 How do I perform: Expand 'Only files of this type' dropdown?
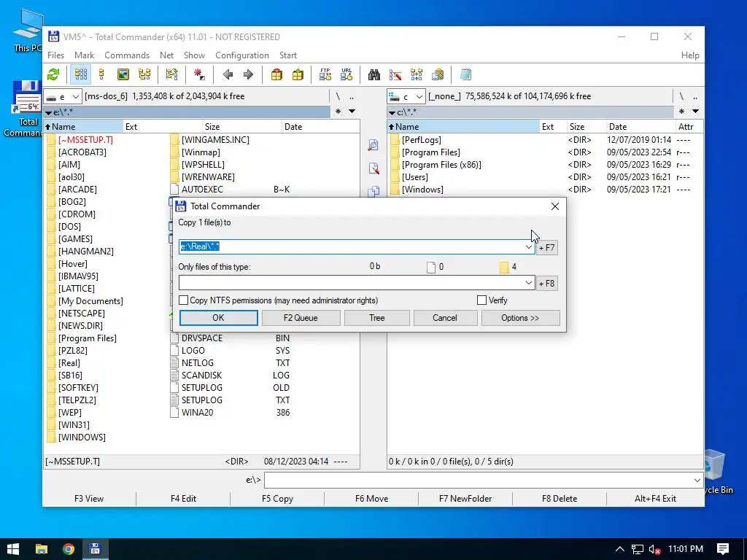tap(528, 283)
